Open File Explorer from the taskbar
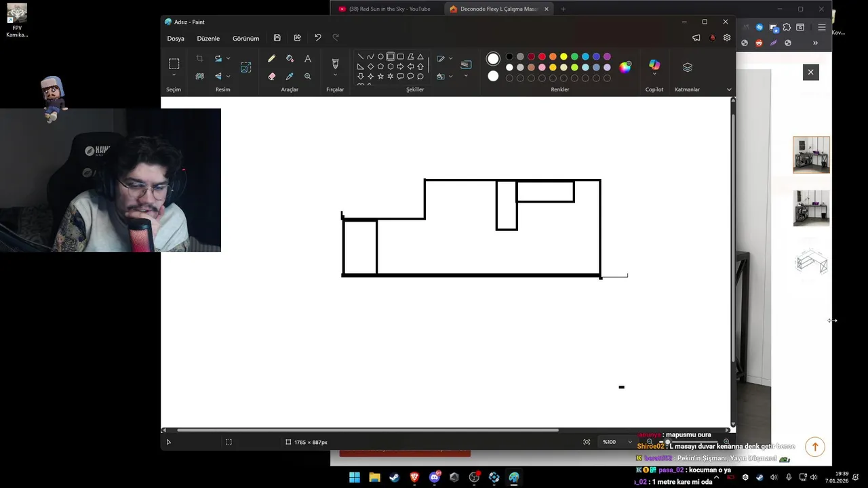The image size is (868, 488). tap(374, 477)
